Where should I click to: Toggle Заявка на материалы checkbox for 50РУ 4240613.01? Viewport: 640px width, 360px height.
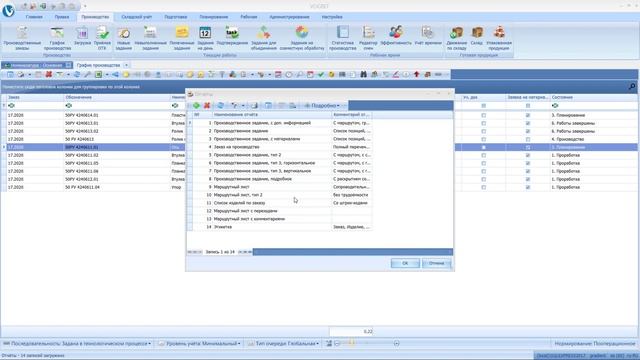tap(528, 123)
